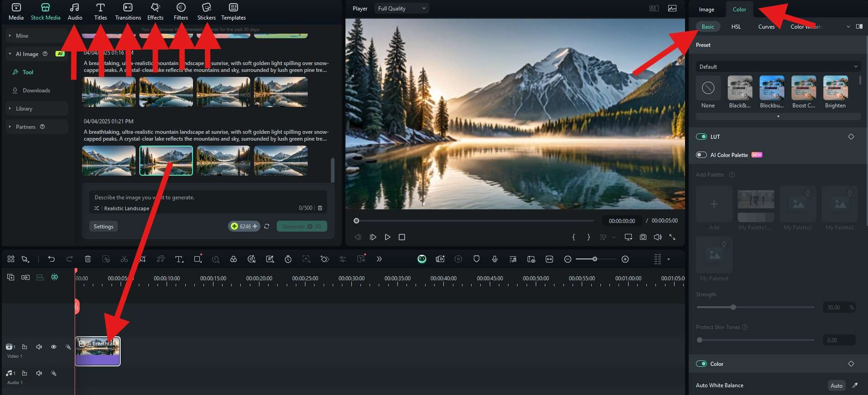This screenshot has width=868, height=395.
Task: Open the Full Quality playback dropdown
Action: tap(401, 8)
